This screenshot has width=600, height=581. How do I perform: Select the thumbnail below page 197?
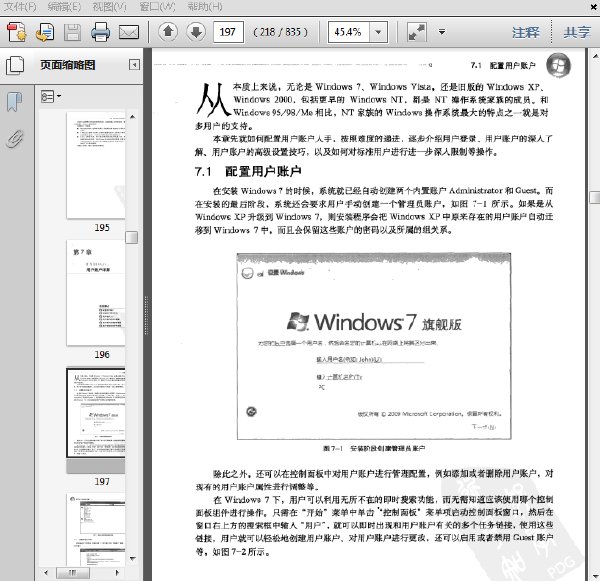tap(96, 529)
